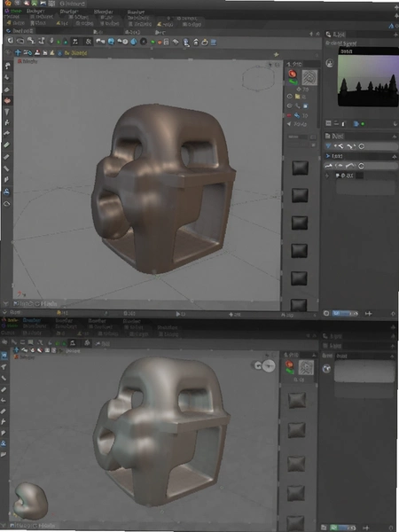Toggle the circle icon ending the curve tools row

click(x=362, y=166)
